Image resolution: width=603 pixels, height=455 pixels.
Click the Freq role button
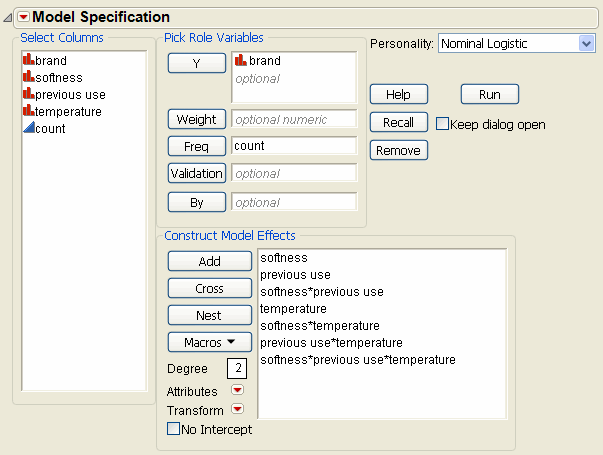195,146
